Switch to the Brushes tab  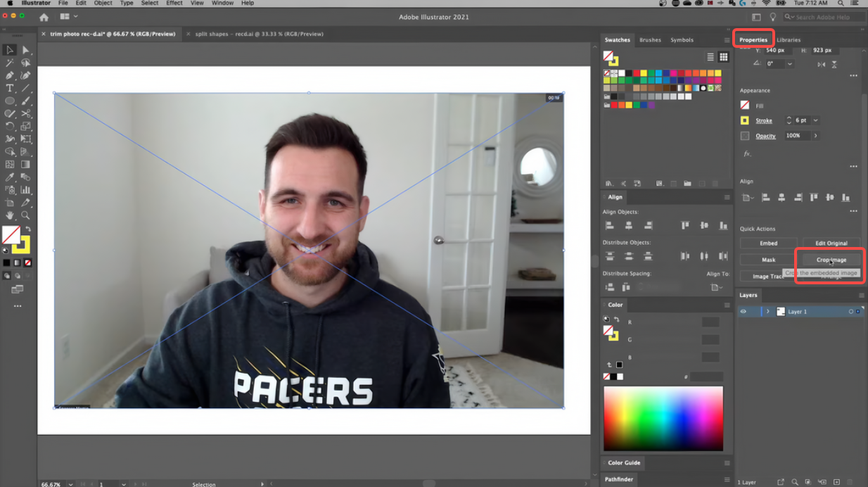click(650, 40)
